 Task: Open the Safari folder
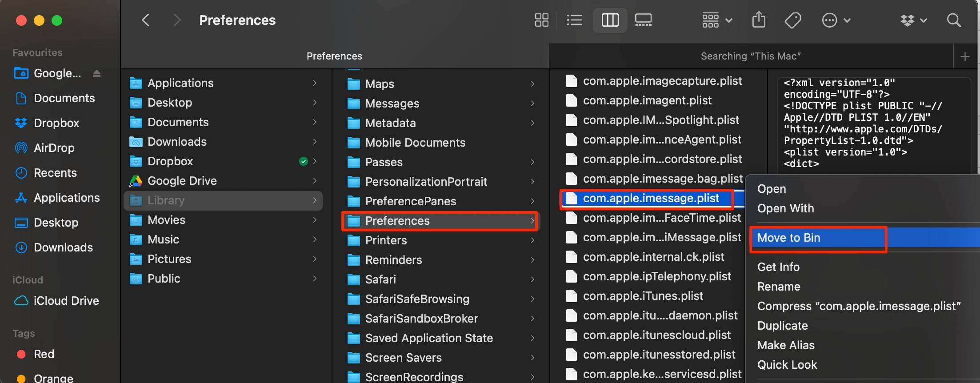click(x=380, y=279)
